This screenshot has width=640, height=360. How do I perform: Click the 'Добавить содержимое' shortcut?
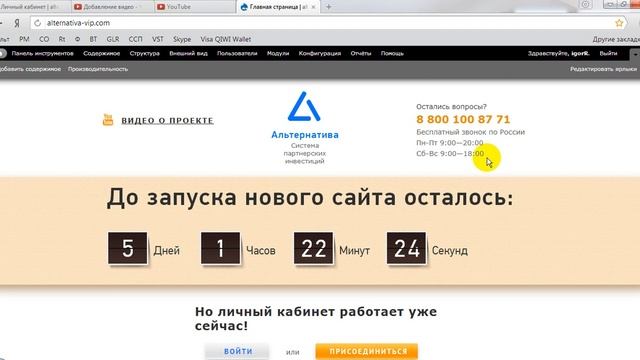pos(30,69)
